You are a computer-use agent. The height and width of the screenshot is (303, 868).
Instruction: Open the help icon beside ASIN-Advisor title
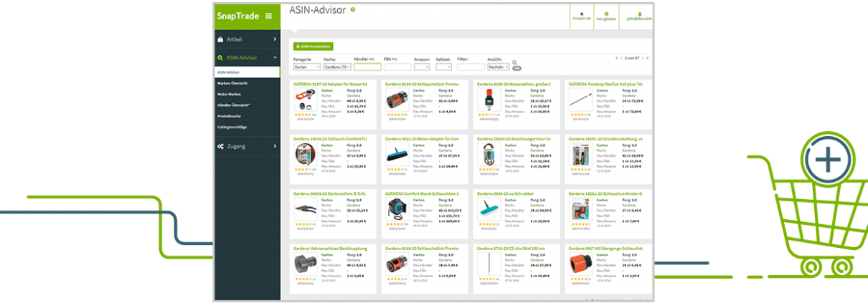click(x=353, y=10)
